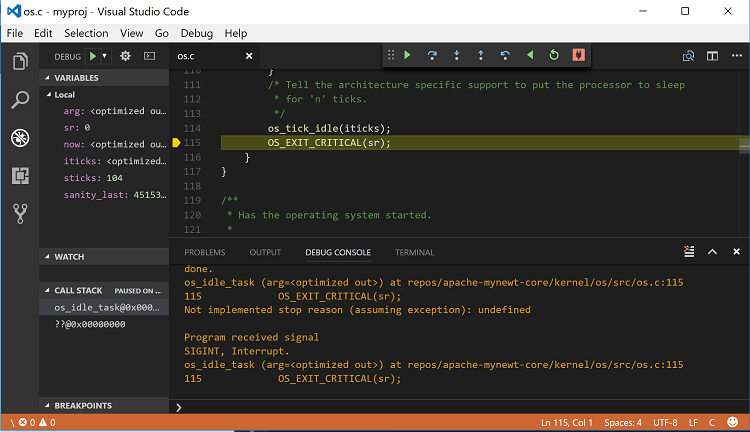Change indentation via 'Spaces: 4'
Viewport: 750px width, 432px height.
pyautogui.click(x=623, y=422)
